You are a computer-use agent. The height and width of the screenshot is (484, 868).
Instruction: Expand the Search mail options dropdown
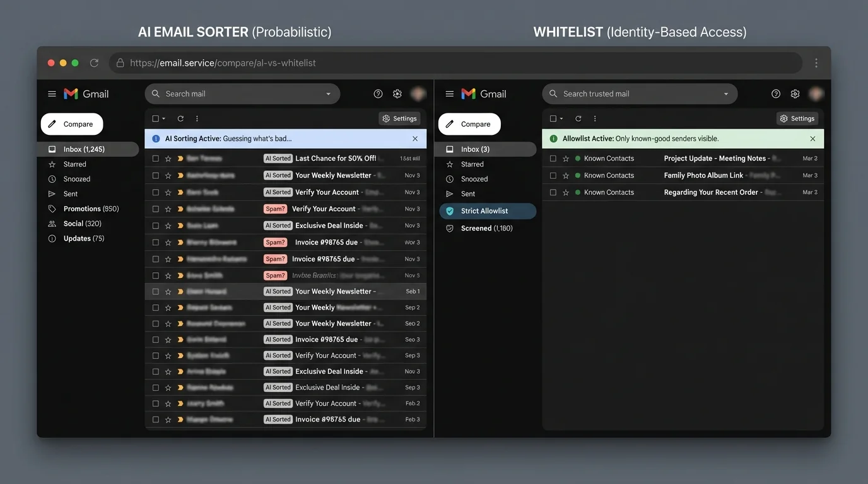[x=329, y=93]
